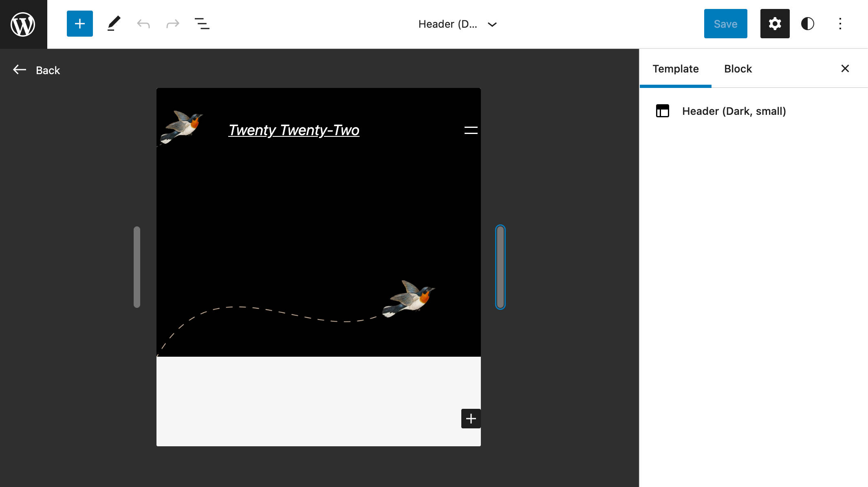This screenshot has height=487, width=868.
Task: Click the WordPress logo icon
Action: 24,24
